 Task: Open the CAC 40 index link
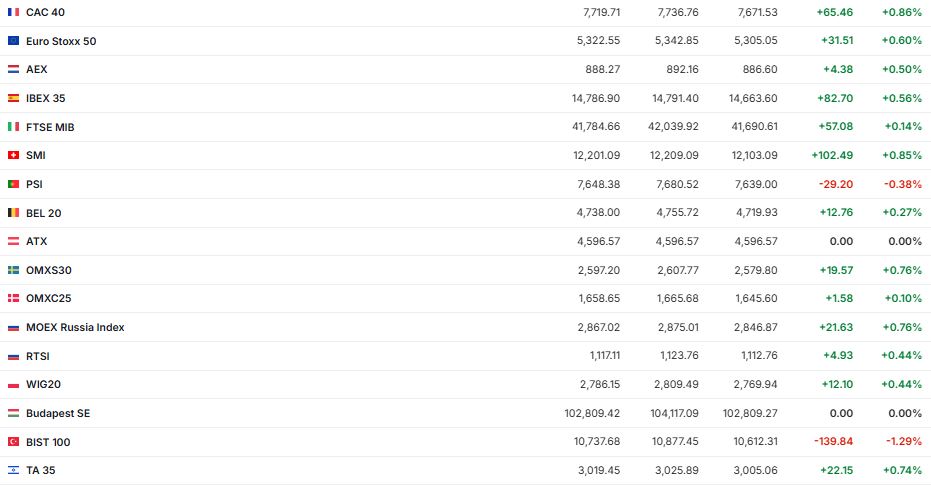pos(45,12)
